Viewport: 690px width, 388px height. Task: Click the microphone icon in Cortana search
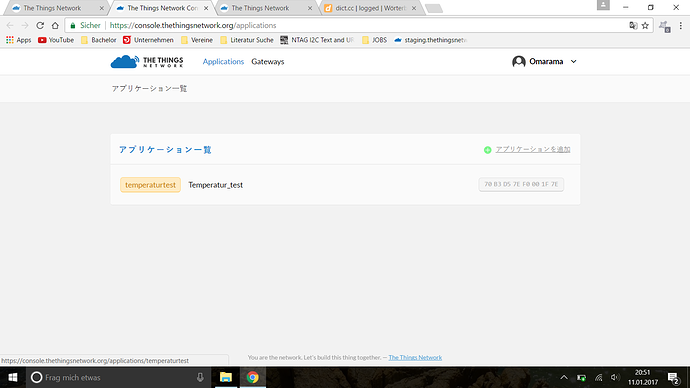click(x=200, y=377)
